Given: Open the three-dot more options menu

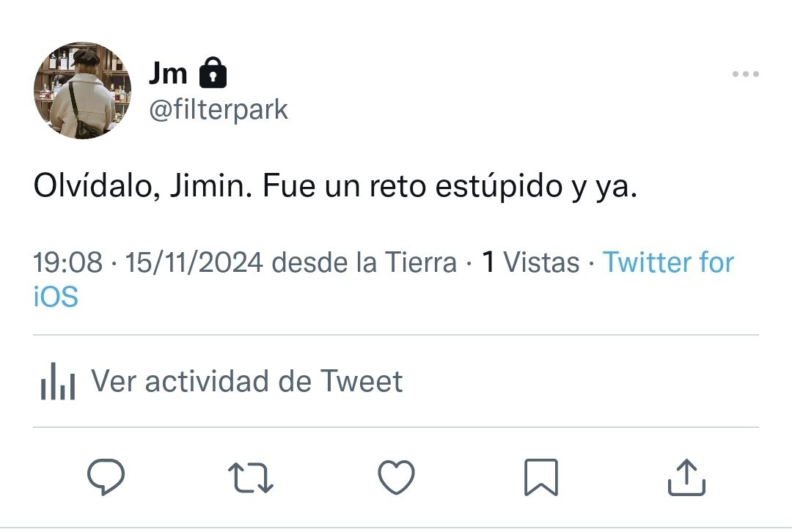Looking at the screenshot, I should tap(746, 74).
